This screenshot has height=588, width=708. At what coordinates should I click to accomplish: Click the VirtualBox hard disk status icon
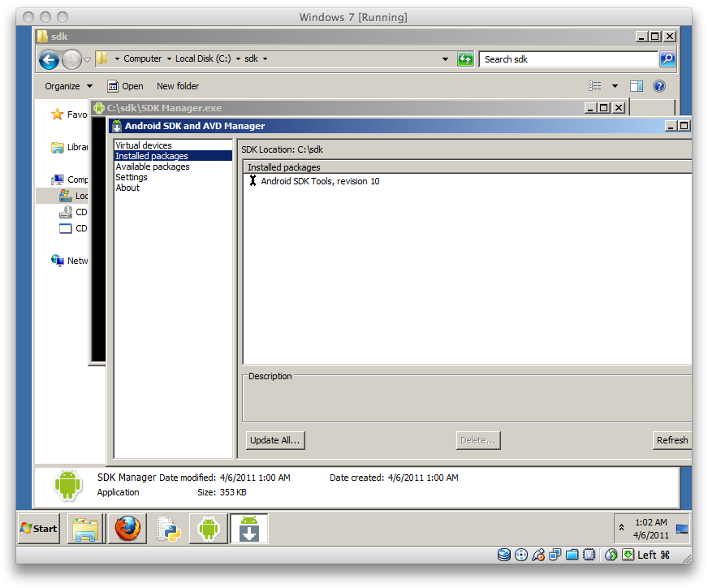[504, 555]
